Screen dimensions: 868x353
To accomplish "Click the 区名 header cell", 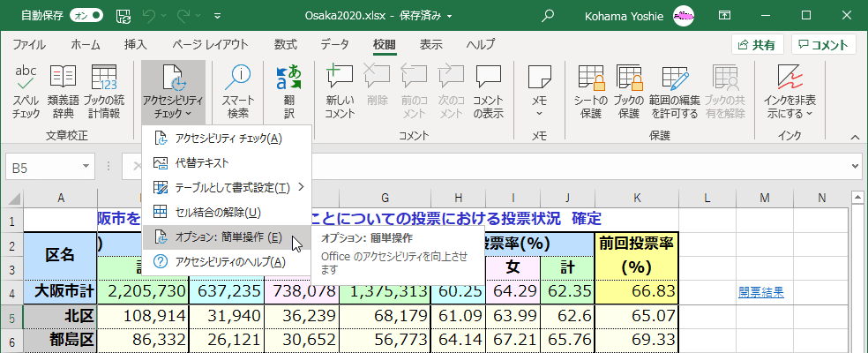I will coord(60,255).
